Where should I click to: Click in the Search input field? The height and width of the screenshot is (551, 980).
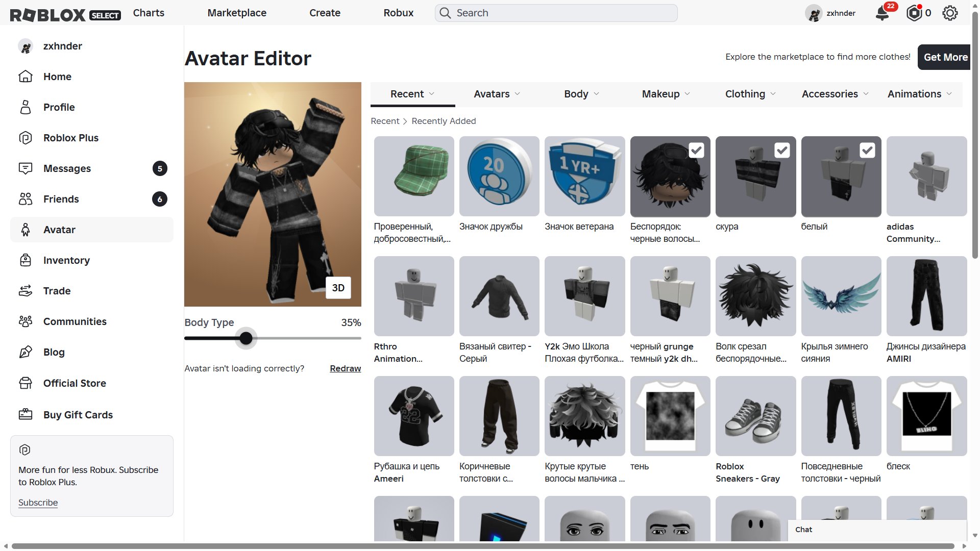pyautogui.click(x=556, y=13)
